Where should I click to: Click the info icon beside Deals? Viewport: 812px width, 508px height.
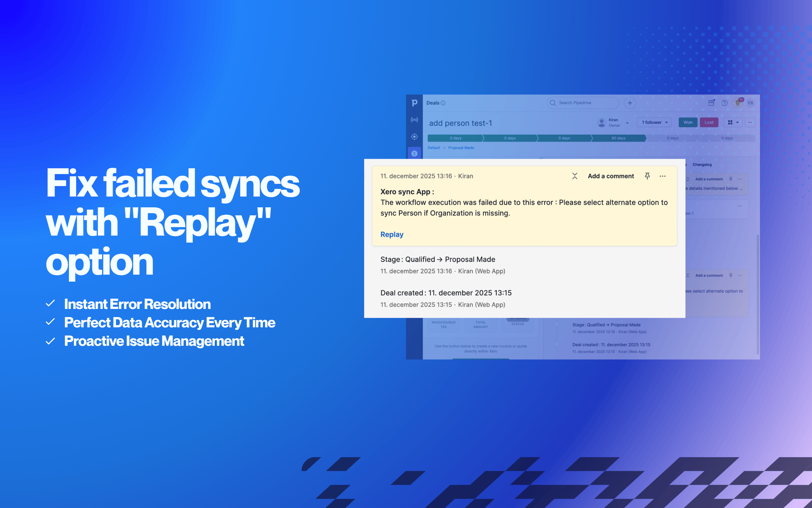(443, 103)
